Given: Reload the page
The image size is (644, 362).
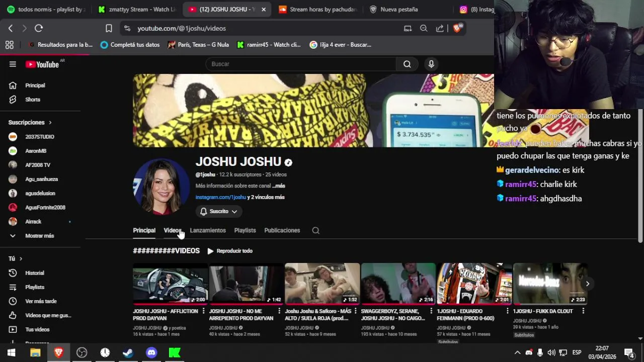Looking at the screenshot, I should 39,28.
